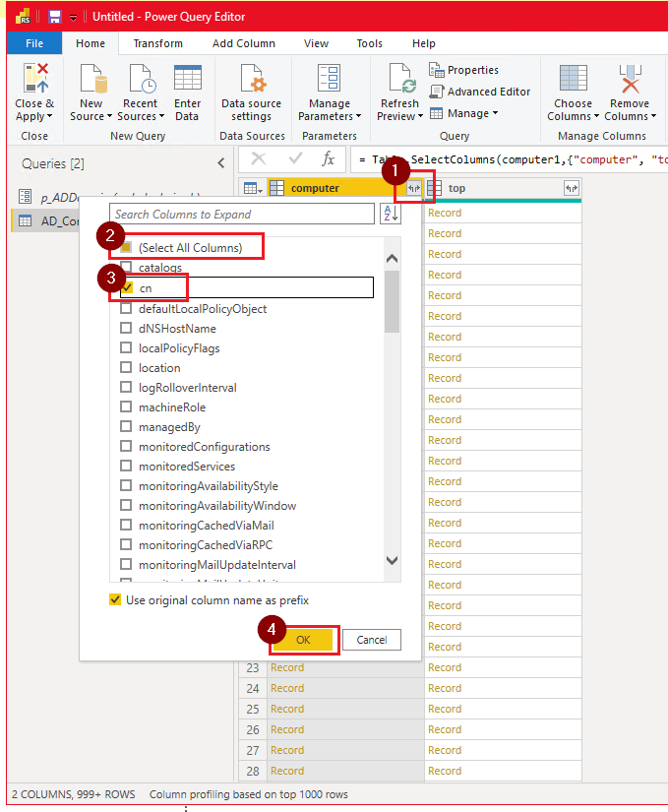Select the AD_Co query table icon
This screenshot has width=668, height=812.
click(x=25, y=221)
